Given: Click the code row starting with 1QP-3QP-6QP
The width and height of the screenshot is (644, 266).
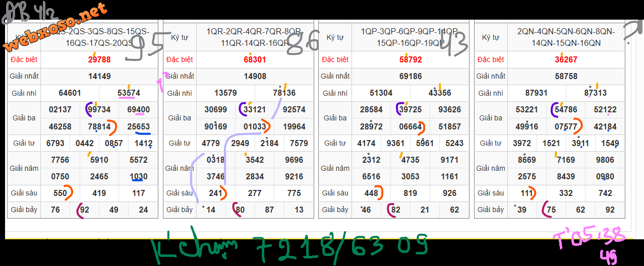Looking at the screenshot, I should coord(410,37).
